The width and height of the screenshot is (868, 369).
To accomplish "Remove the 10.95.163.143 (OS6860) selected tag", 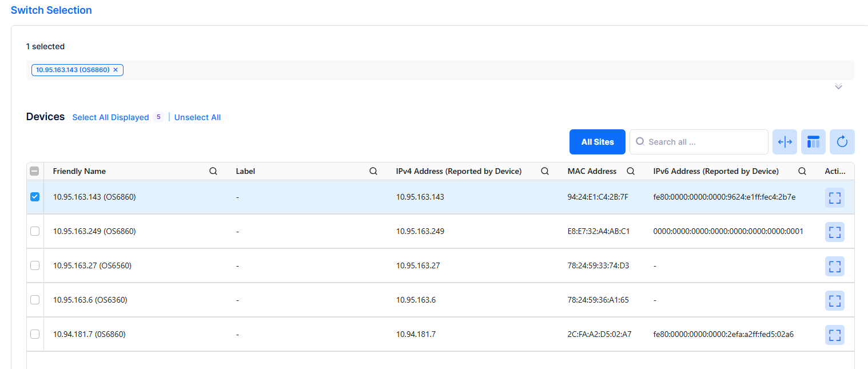I will (x=116, y=70).
